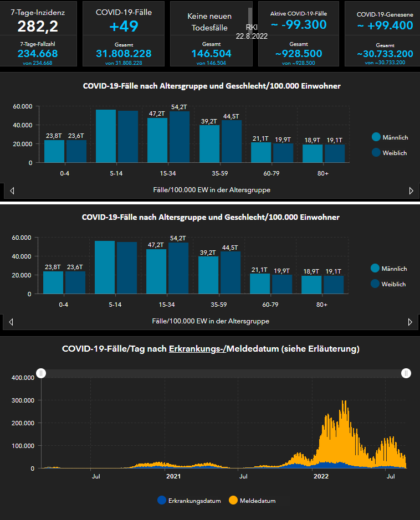Go to previous view in lower age chart
This screenshot has height=520, width=420.
click(11, 322)
